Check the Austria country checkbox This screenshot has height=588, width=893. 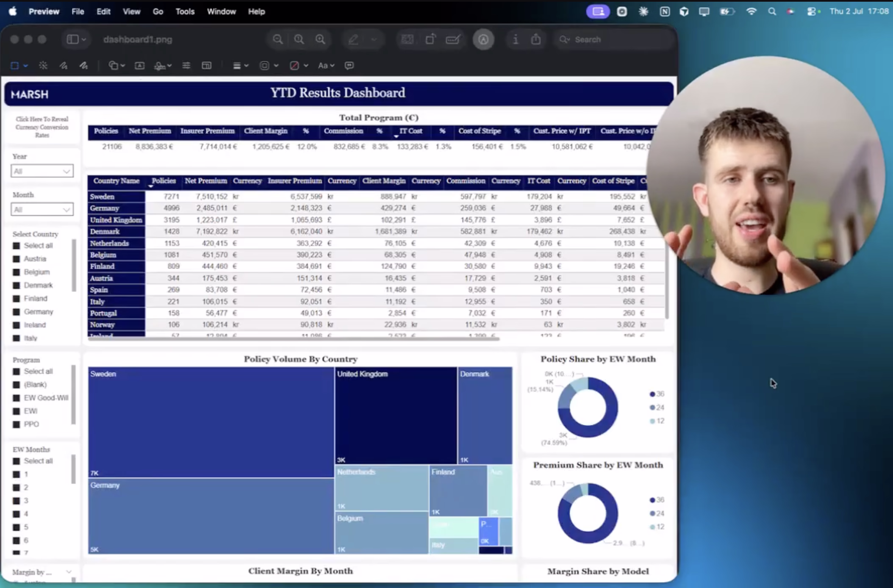17,259
